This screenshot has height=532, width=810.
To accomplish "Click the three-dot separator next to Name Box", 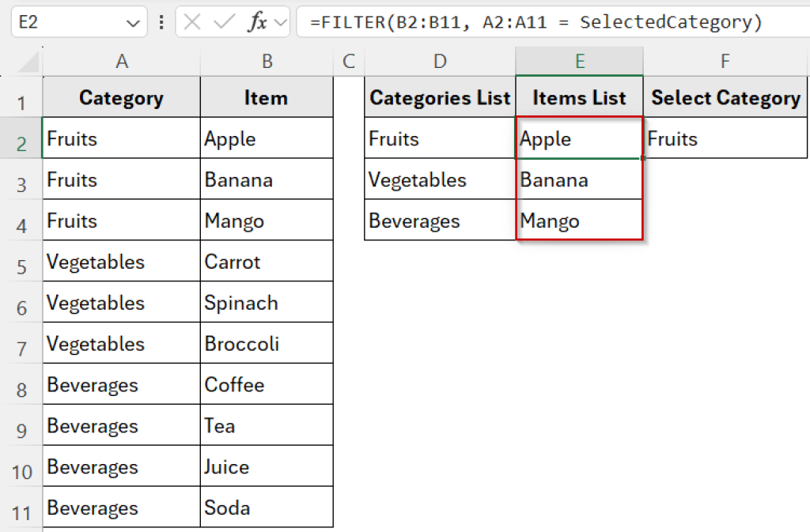I will click(161, 21).
